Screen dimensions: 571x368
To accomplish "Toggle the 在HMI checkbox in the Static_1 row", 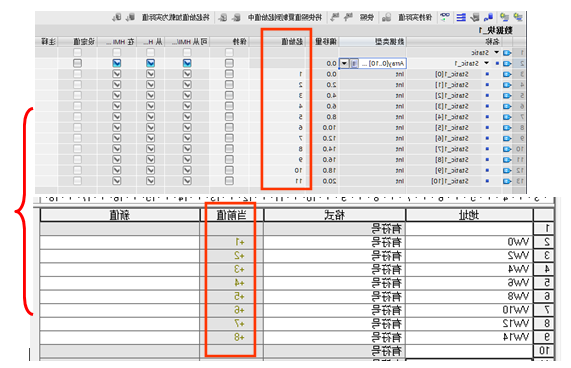I will (x=117, y=63).
